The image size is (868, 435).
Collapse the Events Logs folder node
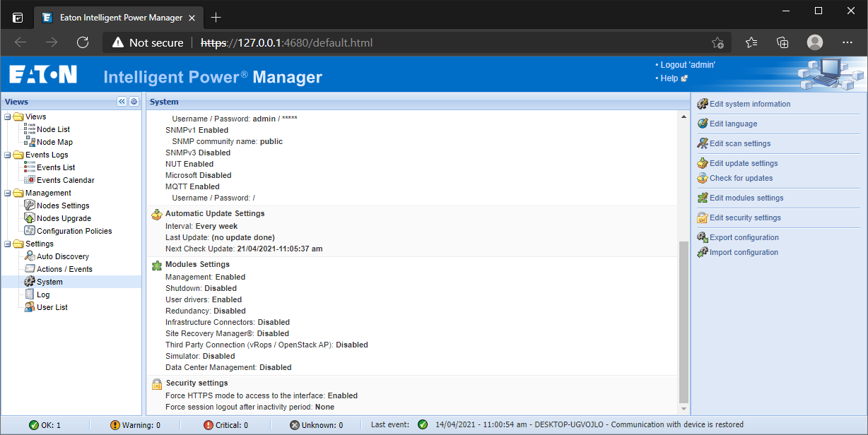[x=8, y=155]
